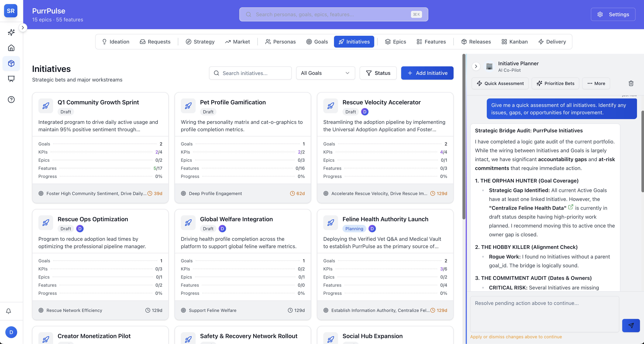Open external link icon beside Centralize Feline Health Data

[571, 207]
